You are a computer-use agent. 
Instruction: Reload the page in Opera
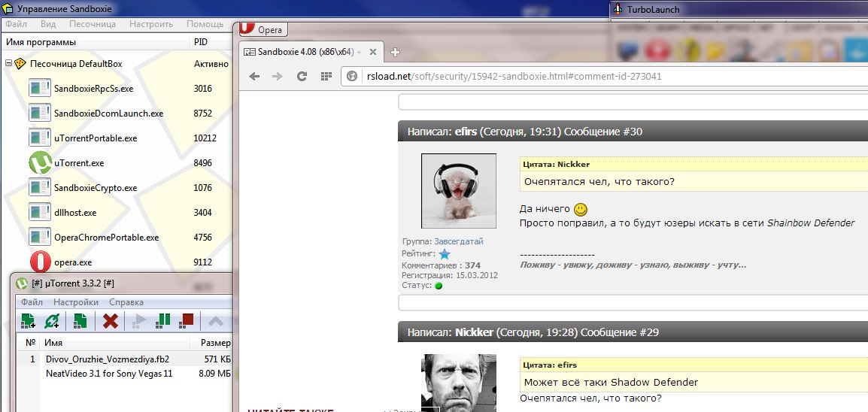click(x=302, y=76)
